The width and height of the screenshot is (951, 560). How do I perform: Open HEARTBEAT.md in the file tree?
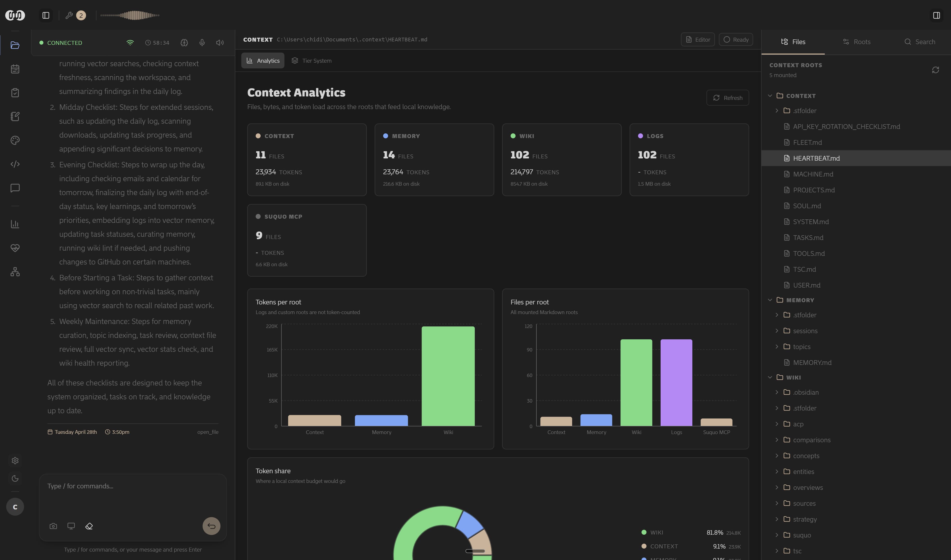point(856,158)
